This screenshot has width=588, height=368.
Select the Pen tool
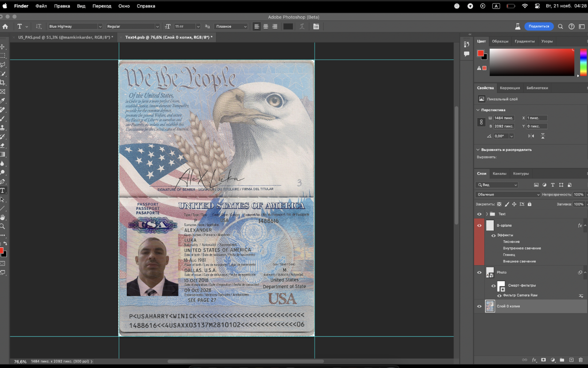2,181
